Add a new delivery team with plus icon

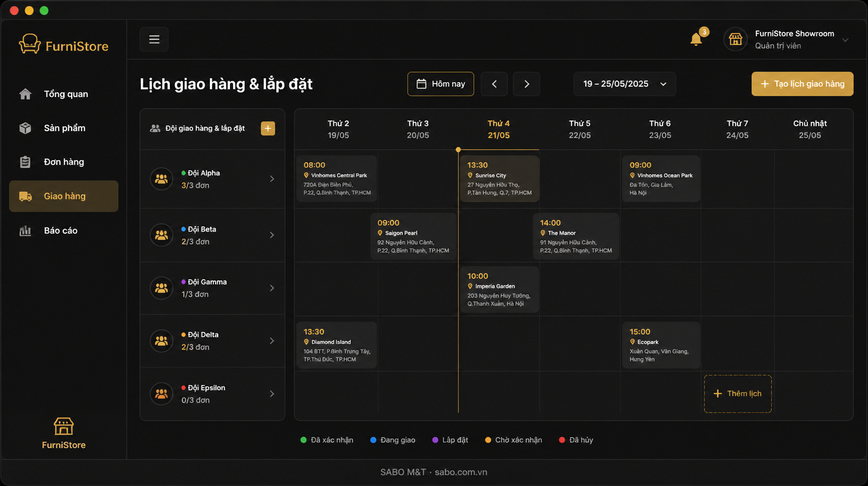point(268,128)
